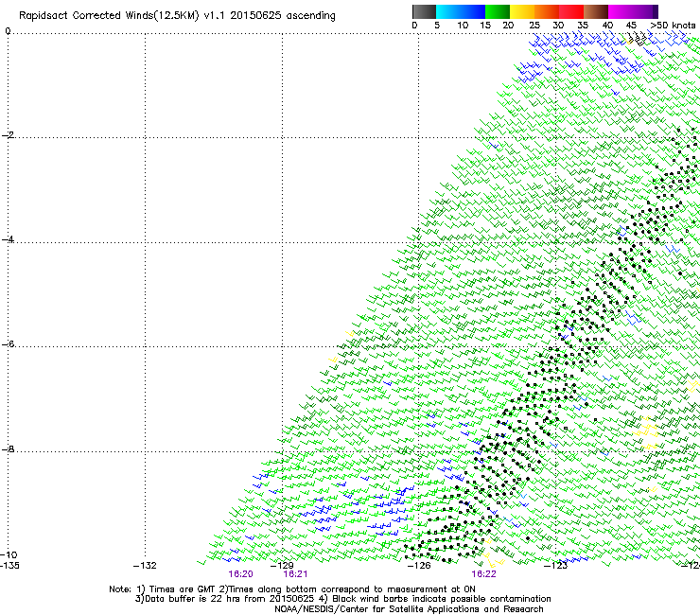The image size is (700, 615).
Task: Click the longitude label -135
Action: (x=9, y=566)
